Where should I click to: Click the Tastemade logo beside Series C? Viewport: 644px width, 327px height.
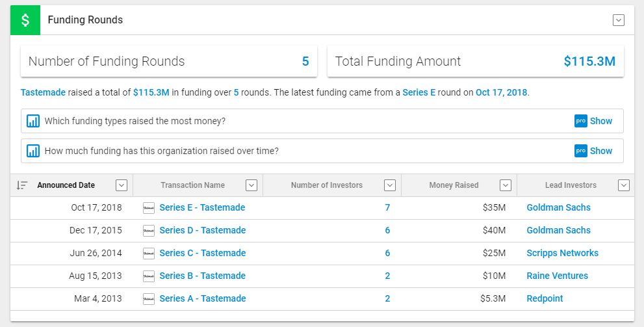tap(149, 254)
